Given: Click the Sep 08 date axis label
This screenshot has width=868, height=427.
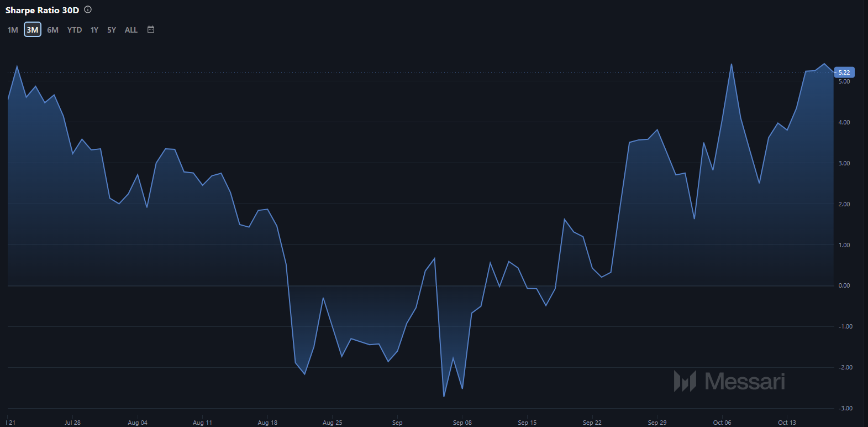Looking at the screenshot, I should tap(462, 423).
